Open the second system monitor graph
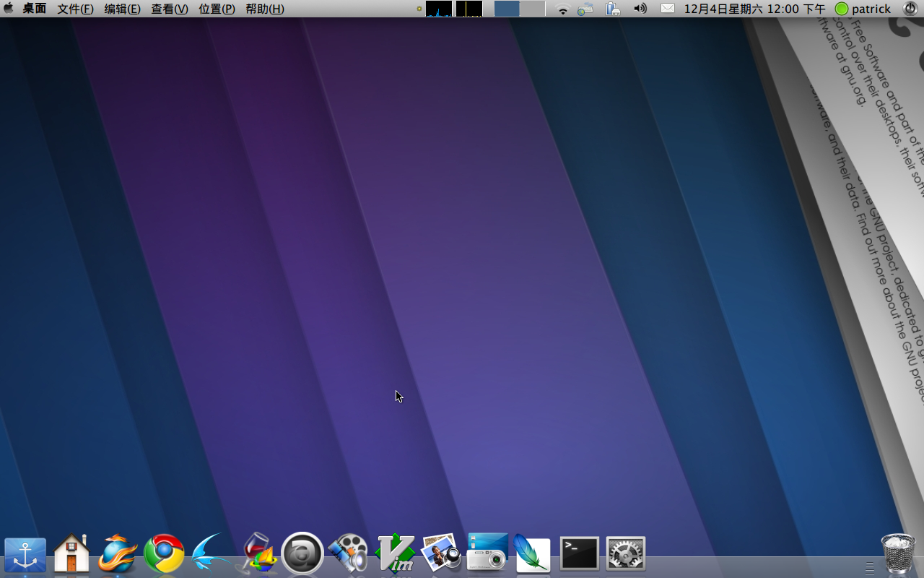Screen dimensions: 924x578 tap(469, 9)
